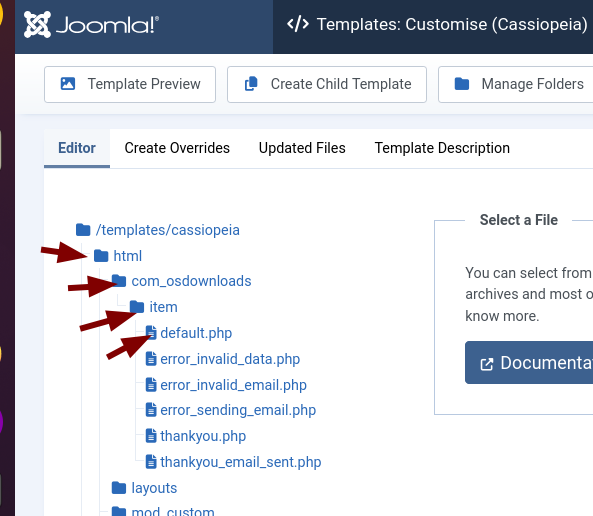Click the error_sending_email.php file icon
The width and height of the screenshot is (593, 516).
151,410
